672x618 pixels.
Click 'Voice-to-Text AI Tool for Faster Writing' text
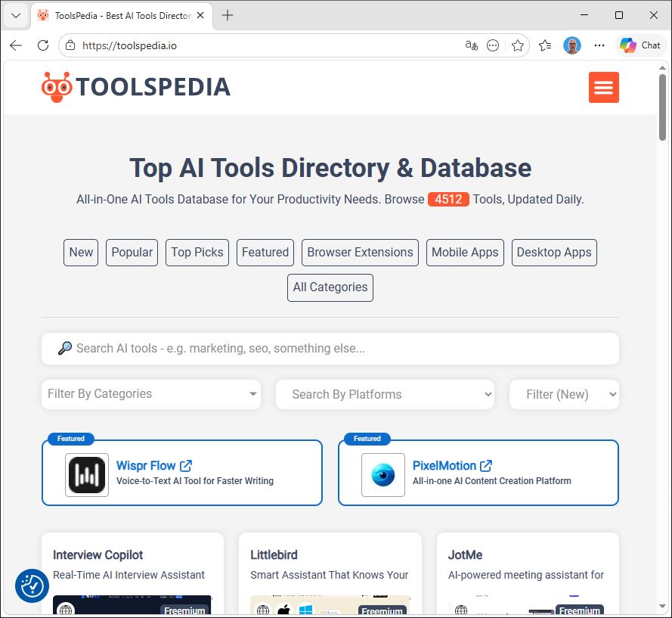pyautogui.click(x=194, y=481)
